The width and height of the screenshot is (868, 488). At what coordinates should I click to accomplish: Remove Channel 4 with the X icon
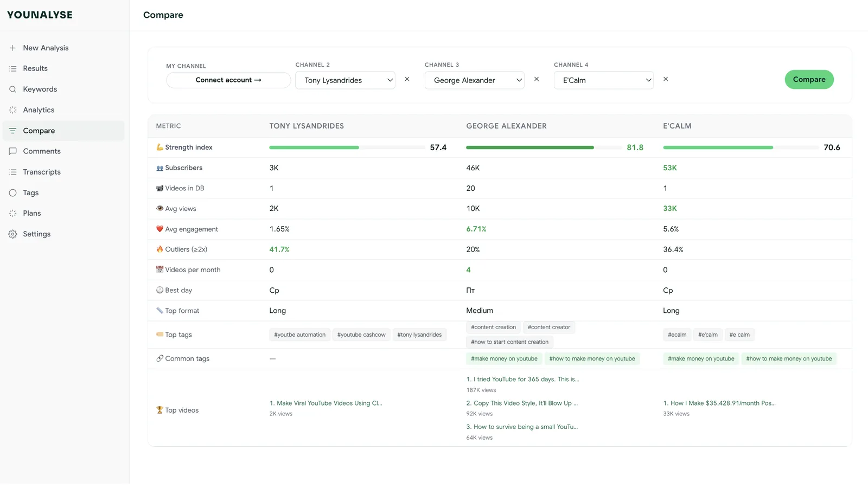[666, 79]
